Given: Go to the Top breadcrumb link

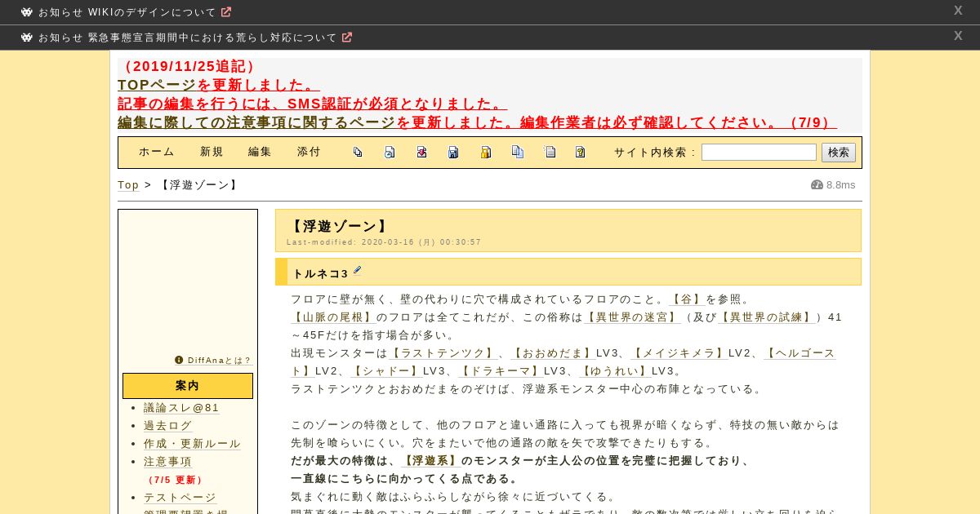Looking at the screenshot, I should point(128,185).
